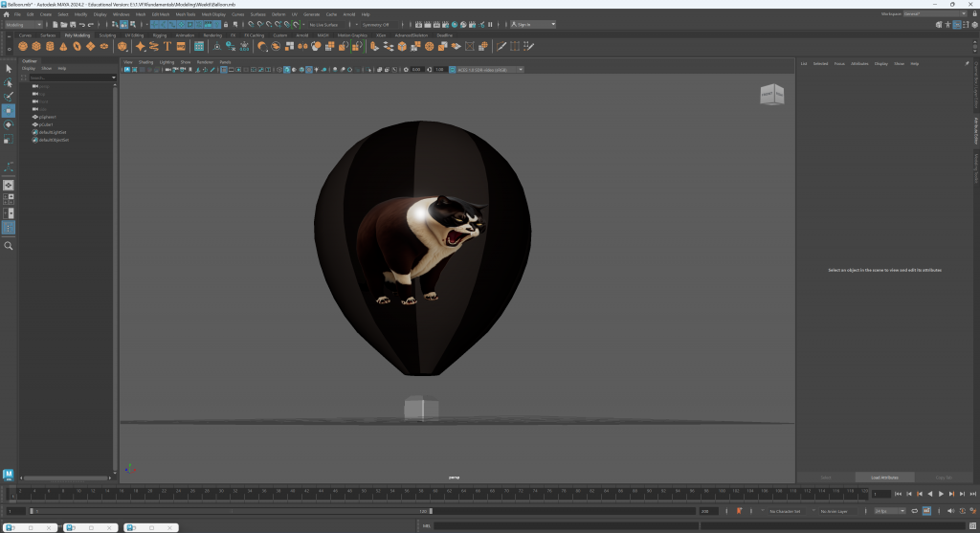Screen dimensions: 980x533
Task: Click the star-shaped Sweep Mesh shelf icon
Action: tap(140, 46)
